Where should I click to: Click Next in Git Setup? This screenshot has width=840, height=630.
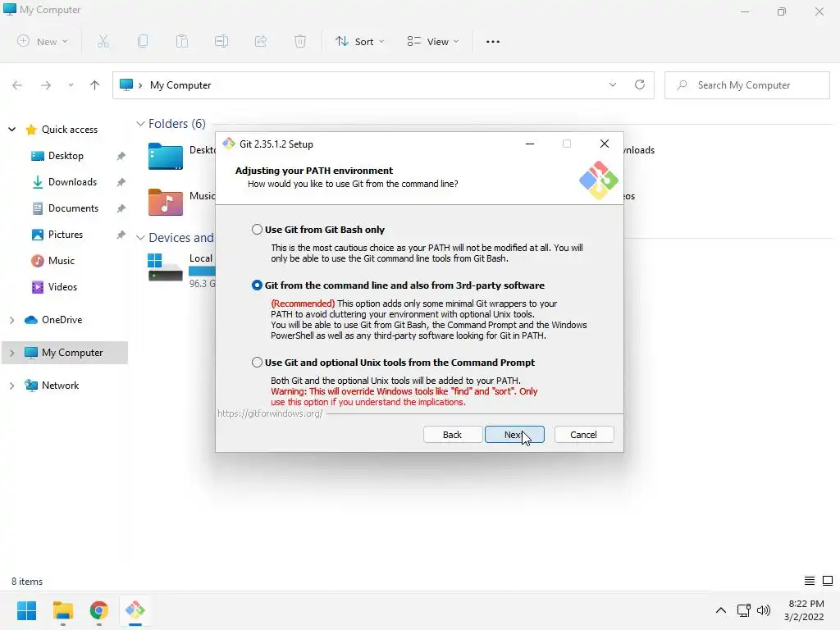(x=514, y=435)
